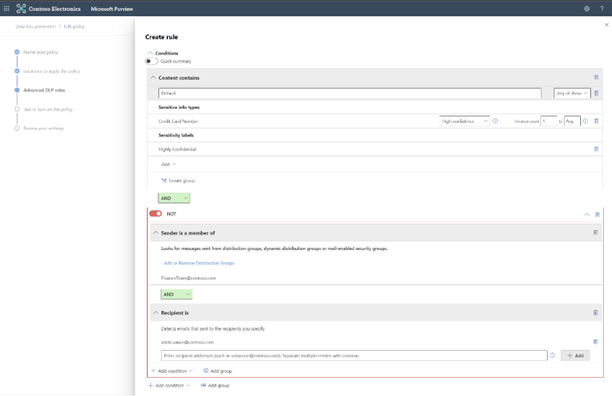Open the app launcher waffle icon
Image resolution: width=612 pixels, height=396 pixels.
pos(7,8)
